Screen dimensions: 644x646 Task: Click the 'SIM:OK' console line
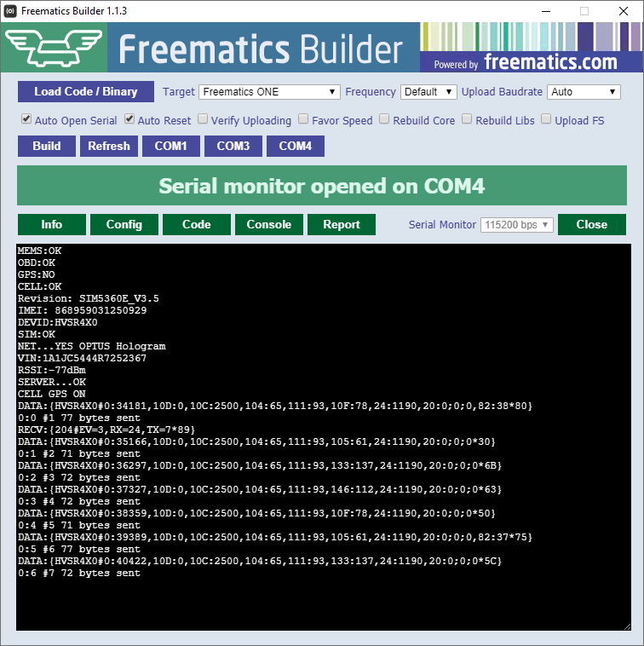point(37,334)
